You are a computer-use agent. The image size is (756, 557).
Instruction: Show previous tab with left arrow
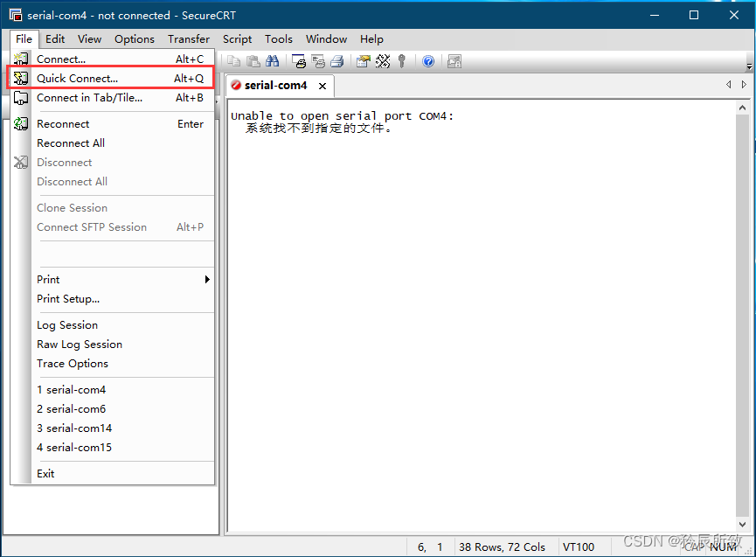tap(729, 85)
